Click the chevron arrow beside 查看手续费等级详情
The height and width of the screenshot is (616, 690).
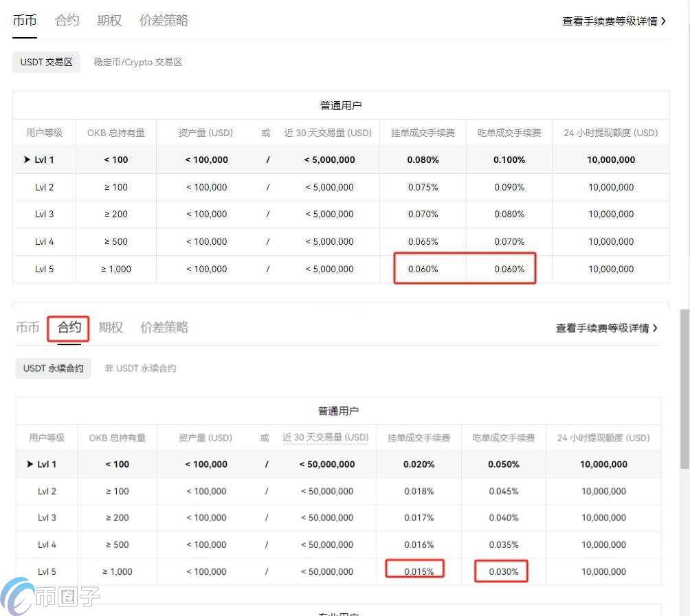tap(662, 21)
